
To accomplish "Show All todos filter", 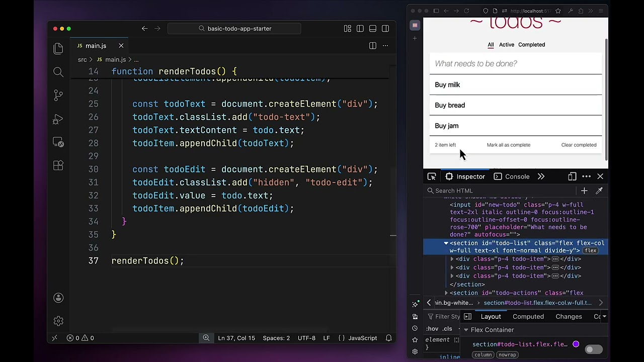I will 491,45.
